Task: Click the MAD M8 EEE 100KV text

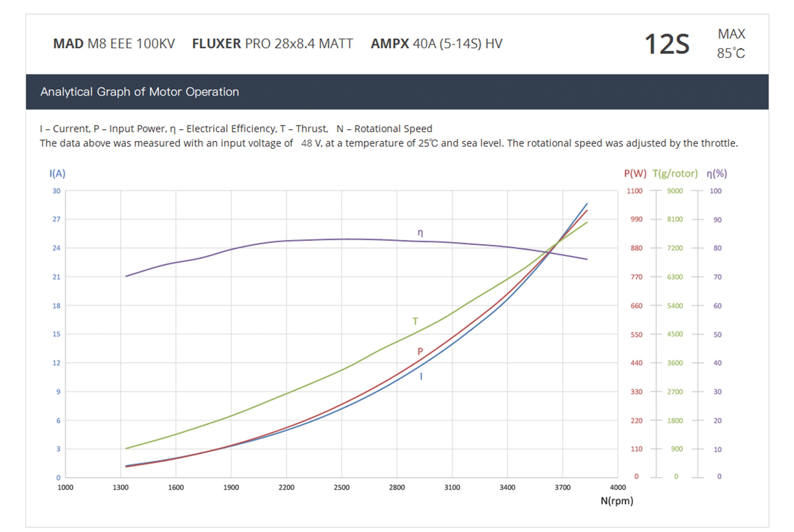Action: (114, 44)
